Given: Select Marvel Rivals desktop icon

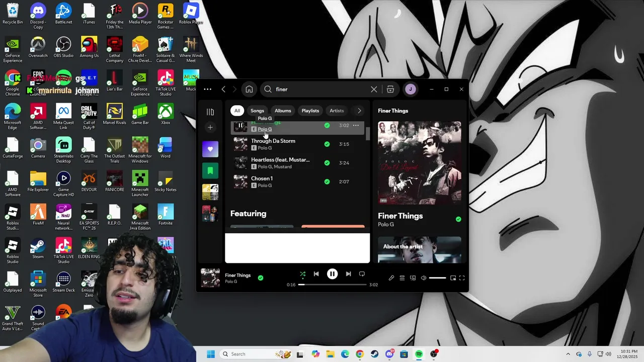Looking at the screenshot, I should [x=114, y=115].
